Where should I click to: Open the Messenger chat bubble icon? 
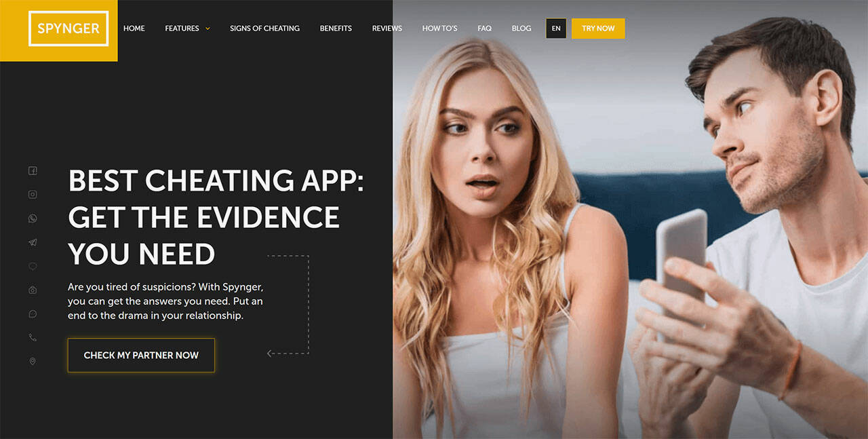click(x=33, y=314)
